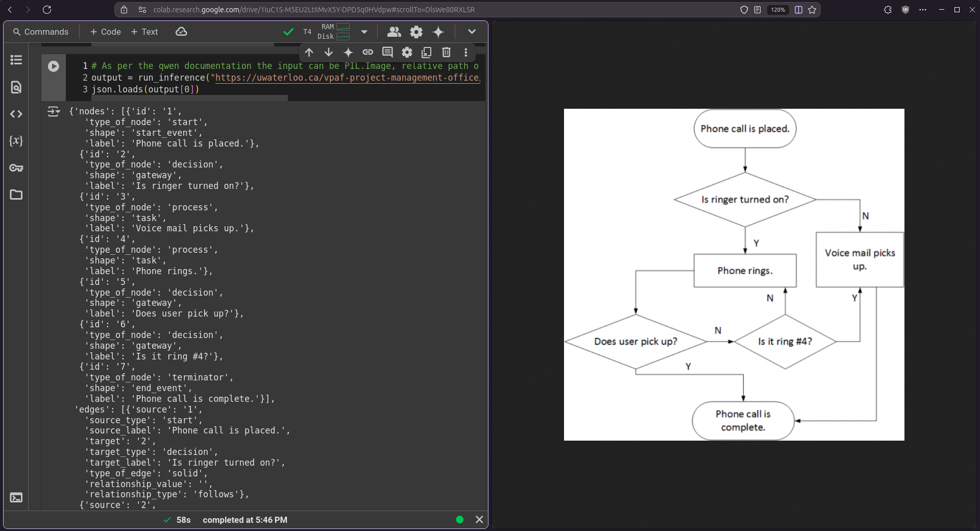Open the Terminal panel icon

tap(16, 498)
